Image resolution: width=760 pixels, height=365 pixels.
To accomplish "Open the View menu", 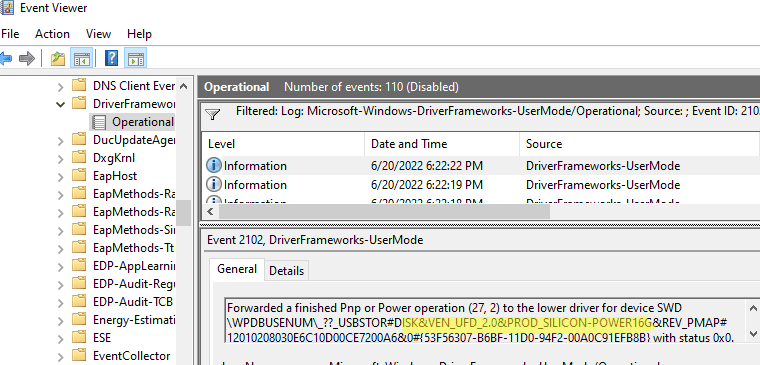I will [98, 34].
